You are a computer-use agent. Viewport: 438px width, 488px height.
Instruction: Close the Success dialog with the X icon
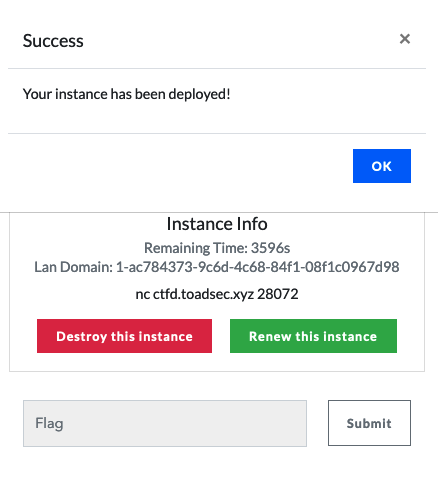[405, 39]
